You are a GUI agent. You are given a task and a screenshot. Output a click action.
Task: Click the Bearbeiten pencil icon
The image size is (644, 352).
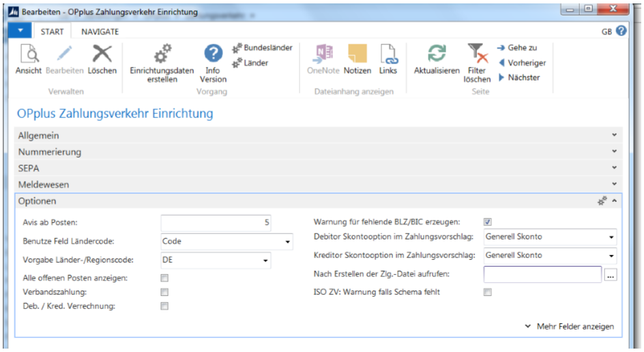(x=65, y=54)
